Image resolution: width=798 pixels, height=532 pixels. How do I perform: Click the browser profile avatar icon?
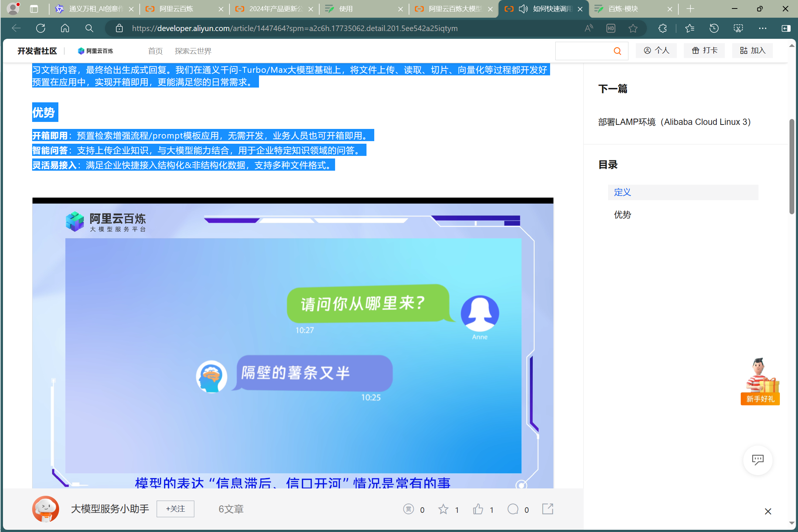click(13, 8)
